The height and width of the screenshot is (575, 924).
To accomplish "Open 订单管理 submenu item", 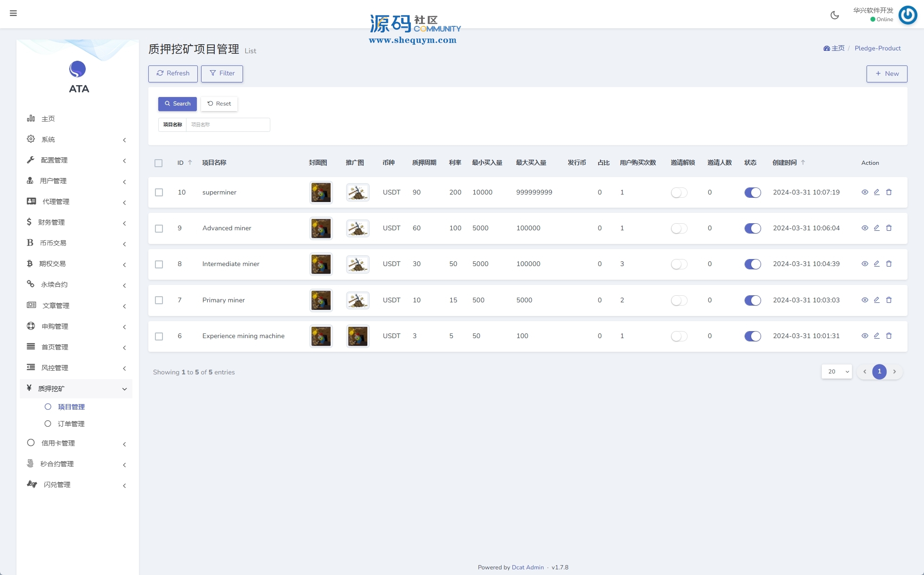I will (71, 424).
